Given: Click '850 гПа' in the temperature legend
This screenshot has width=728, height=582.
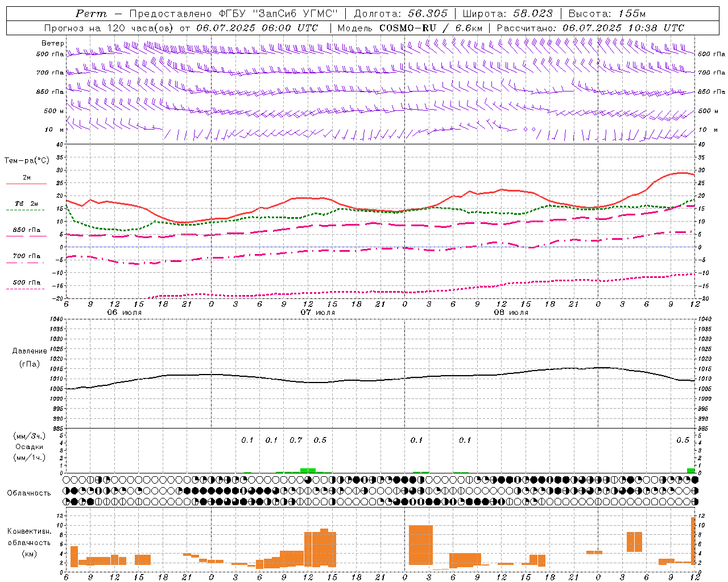Looking at the screenshot, I should pyautogui.click(x=27, y=230).
